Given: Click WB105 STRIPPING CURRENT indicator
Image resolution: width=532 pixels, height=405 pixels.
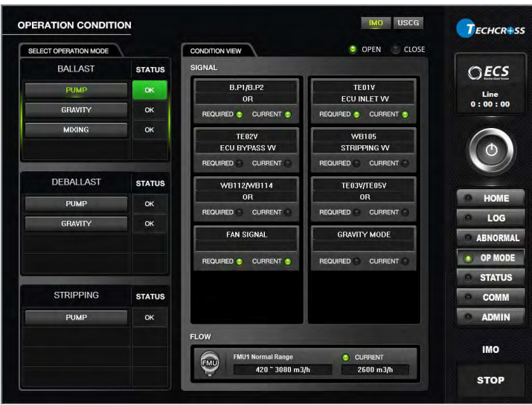Looking at the screenshot, I should (405, 163).
